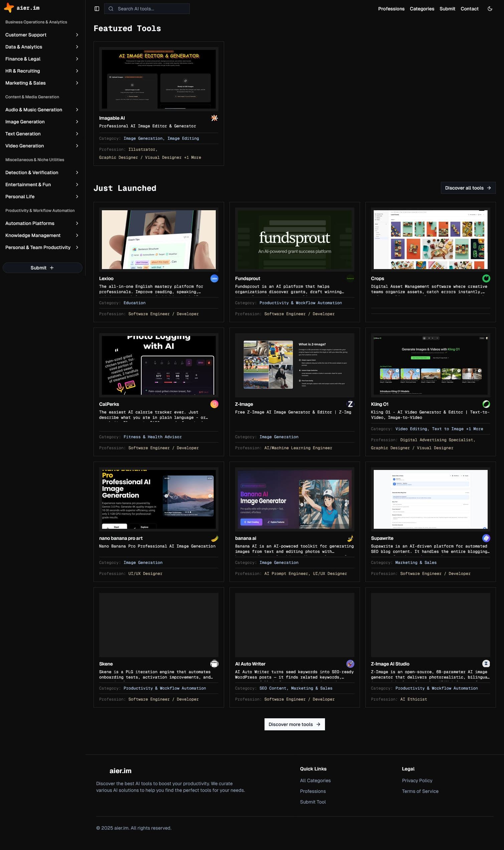Image resolution: width=504 pixels, height=850 pixels.
Task: Switch to dark mode moon icon
Action: [490, 9]
